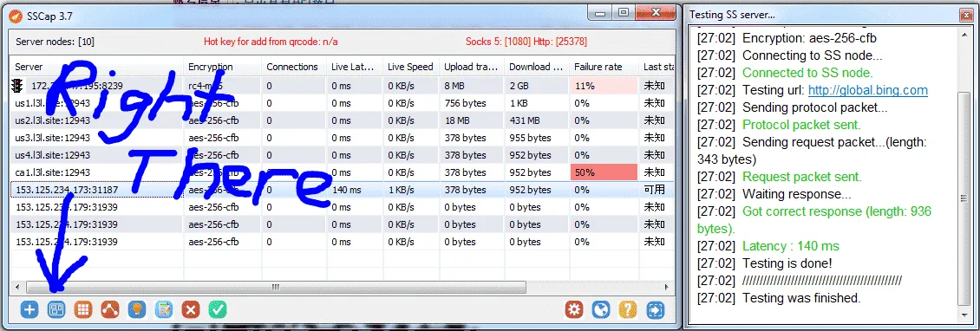This screenshot has width=980, height=331.
Task: Click the blue globe icon
Action: click(601, 308)
